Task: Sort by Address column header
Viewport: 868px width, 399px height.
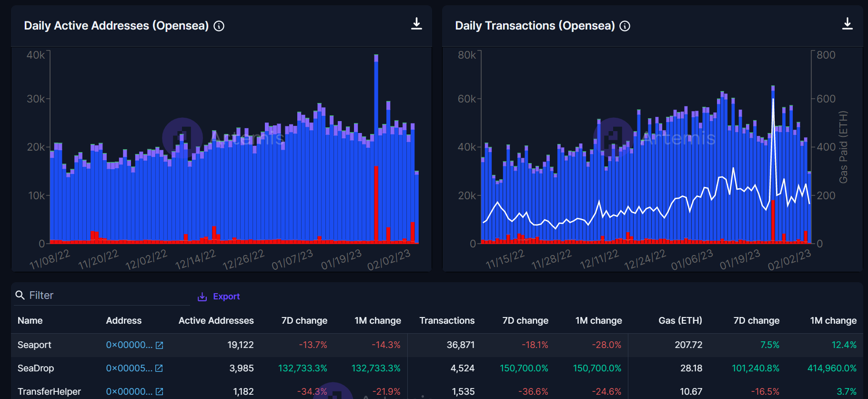Action: [124, 320]
